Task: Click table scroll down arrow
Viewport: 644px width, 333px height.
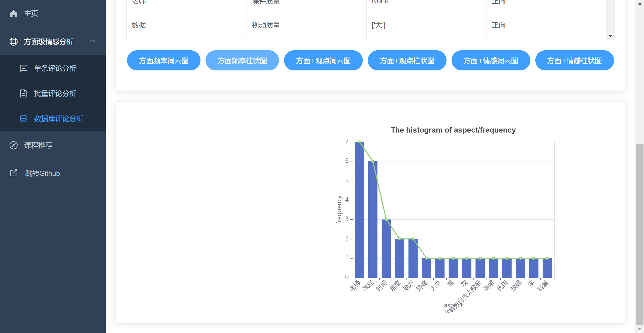Action: tap(610, 36)
